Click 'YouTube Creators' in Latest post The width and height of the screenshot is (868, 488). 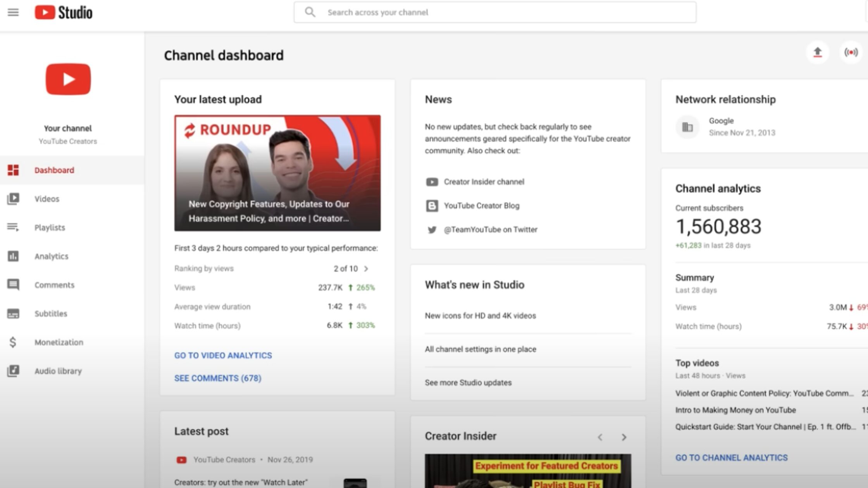pos(224,459)
